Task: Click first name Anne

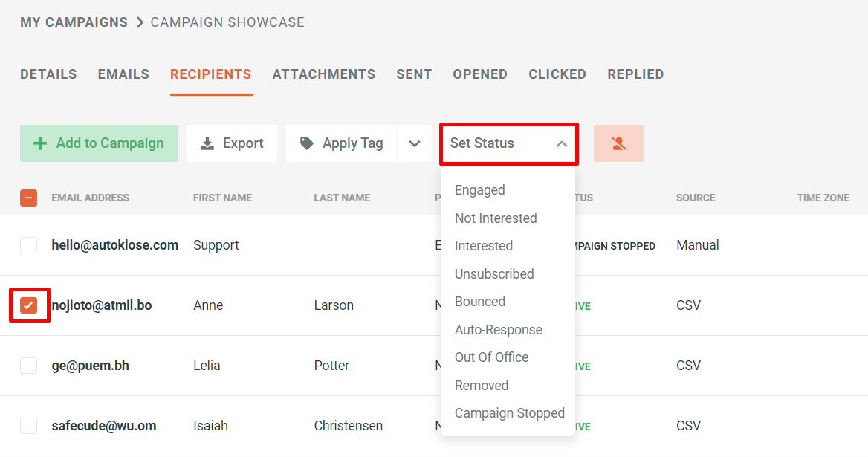Action: tap(208, 305)
